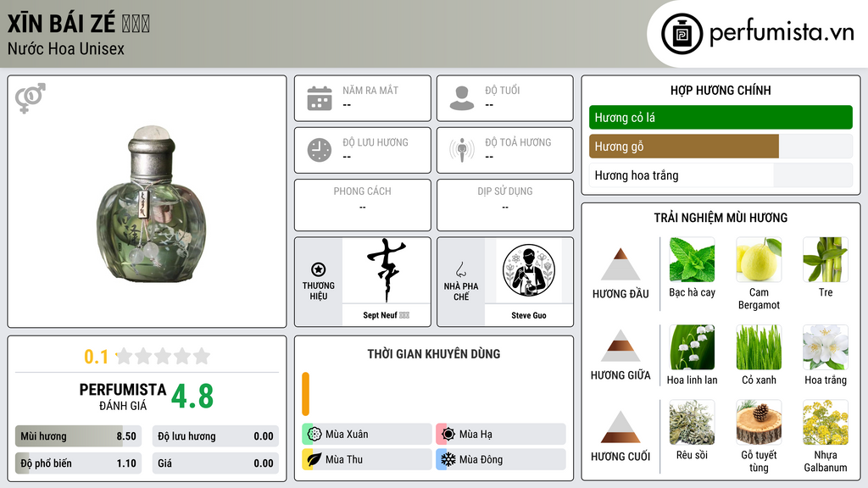
Task: Open the Steve Guo perfumer portrait
Action: point(529,270)
